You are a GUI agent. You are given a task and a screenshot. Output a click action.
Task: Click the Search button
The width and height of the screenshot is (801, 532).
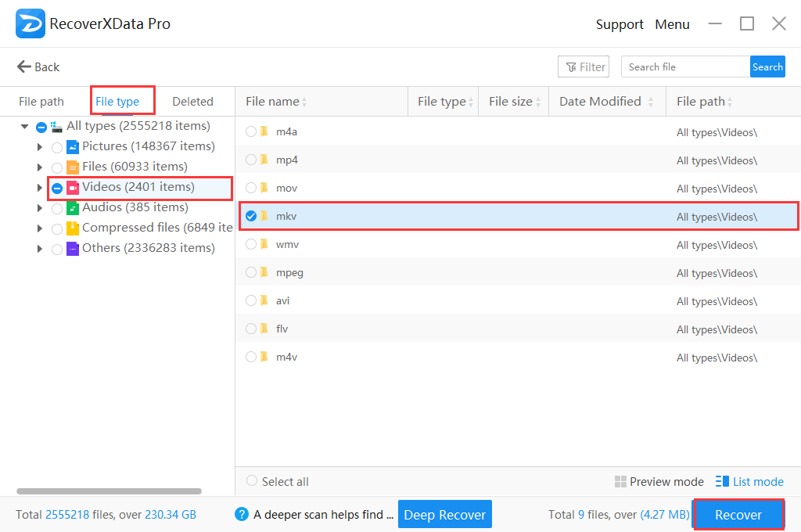point(767,66)
